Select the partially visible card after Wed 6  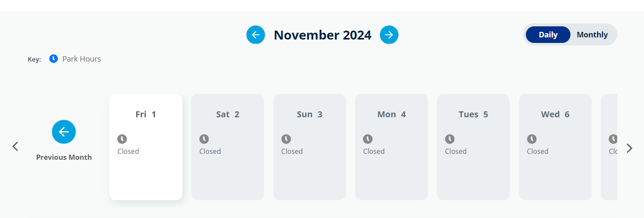click(609, 147)
